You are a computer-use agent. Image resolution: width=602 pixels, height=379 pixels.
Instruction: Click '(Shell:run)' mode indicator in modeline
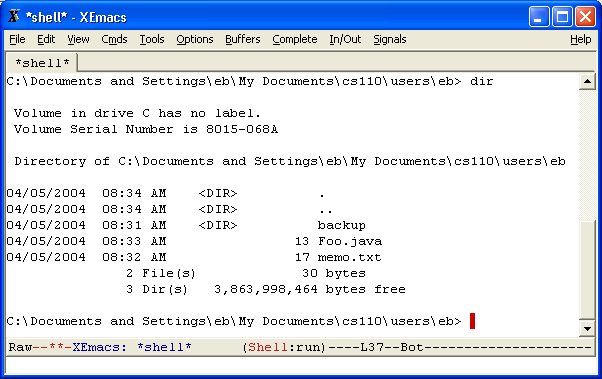[284, 347]
